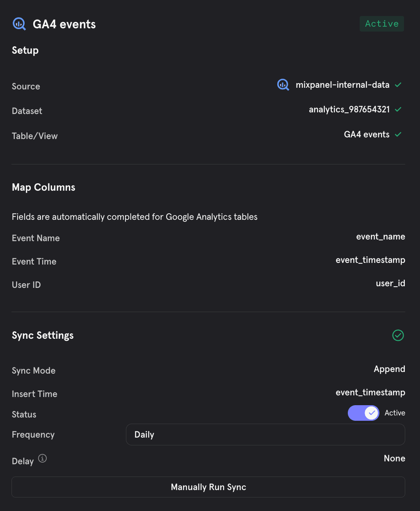This screenshot has width=420, height=511.
Task: Click the None delay value
Action: (x=394, y=459)
